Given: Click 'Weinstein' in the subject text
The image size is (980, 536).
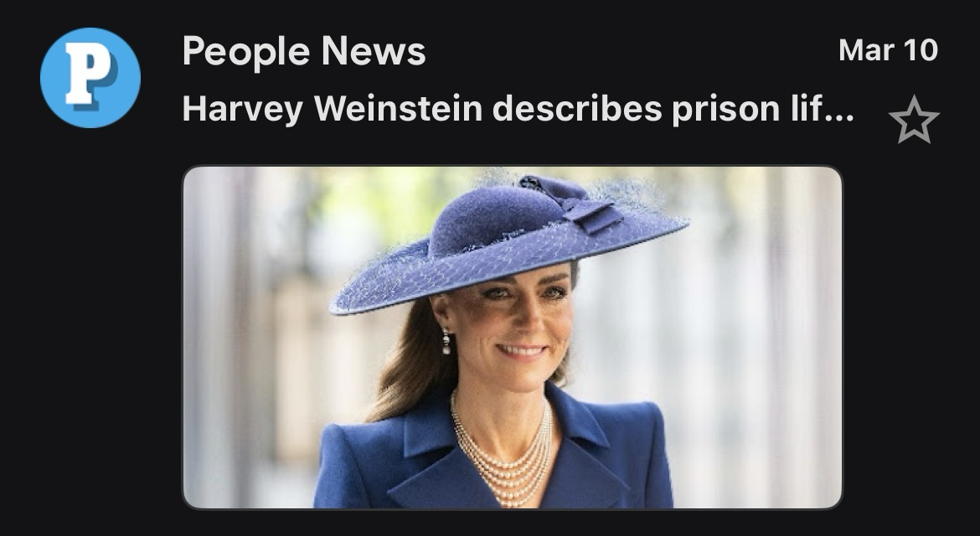Looking at the screenshot, I should pyautogui.click(x=398, y=109).
